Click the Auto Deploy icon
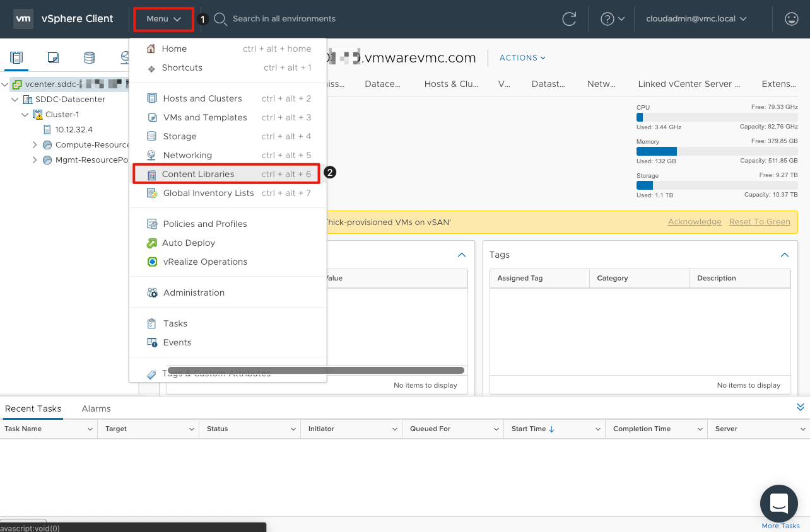The width and height of the screenshot is (810, 532). (151, 243)
